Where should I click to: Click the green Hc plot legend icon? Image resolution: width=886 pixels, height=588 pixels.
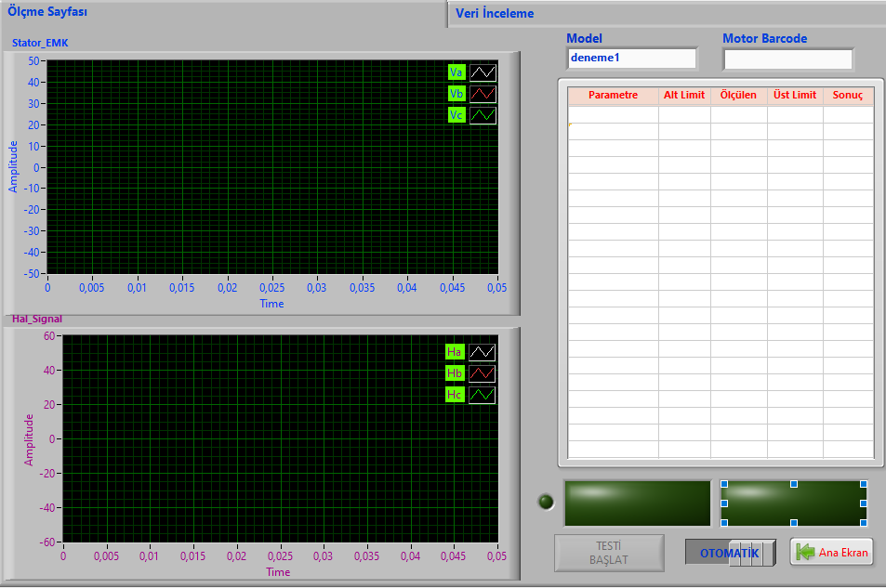click(x=482, y=395)
